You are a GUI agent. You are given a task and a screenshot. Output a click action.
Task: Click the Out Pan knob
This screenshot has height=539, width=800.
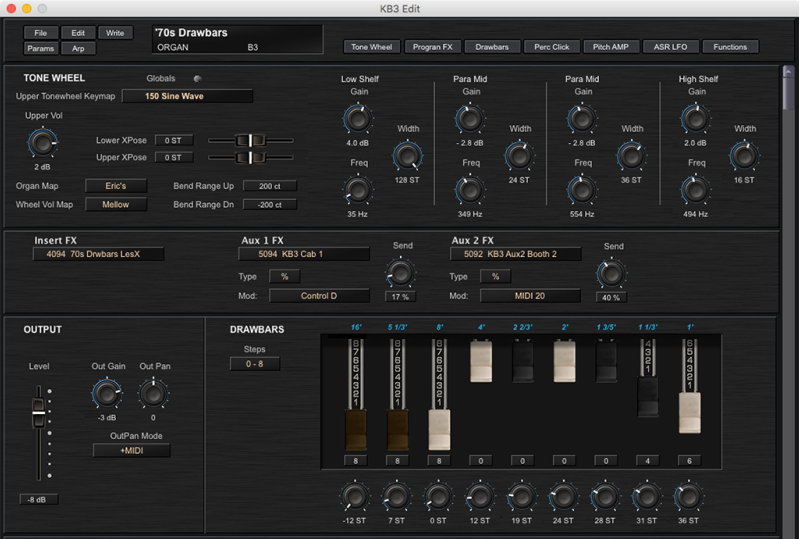point(153,394)
